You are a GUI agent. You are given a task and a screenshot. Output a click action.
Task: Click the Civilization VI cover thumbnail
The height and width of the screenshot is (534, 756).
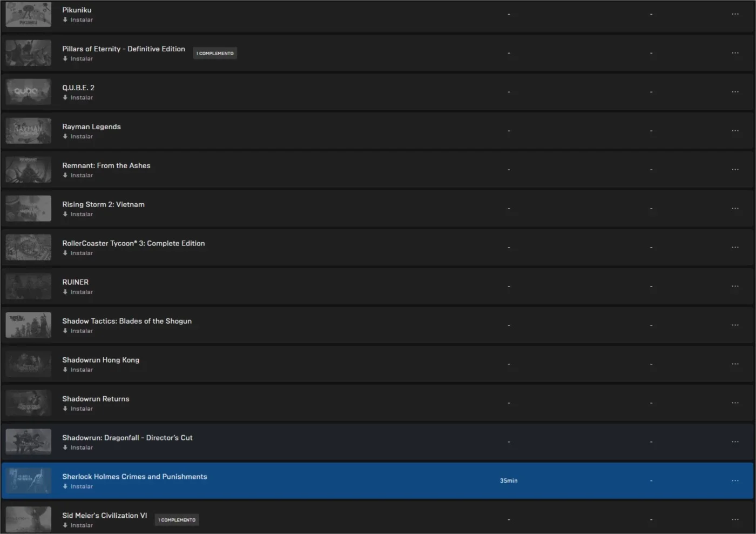28,519
